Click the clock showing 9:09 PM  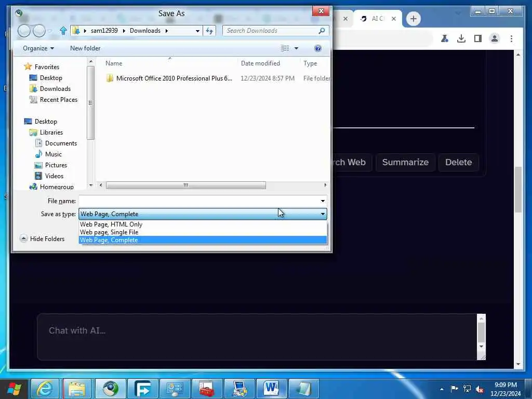[x=506, y=385]
